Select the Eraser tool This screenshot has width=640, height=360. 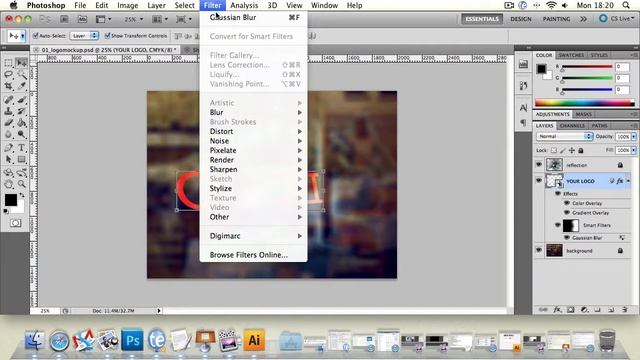click(x=9, y=122)
